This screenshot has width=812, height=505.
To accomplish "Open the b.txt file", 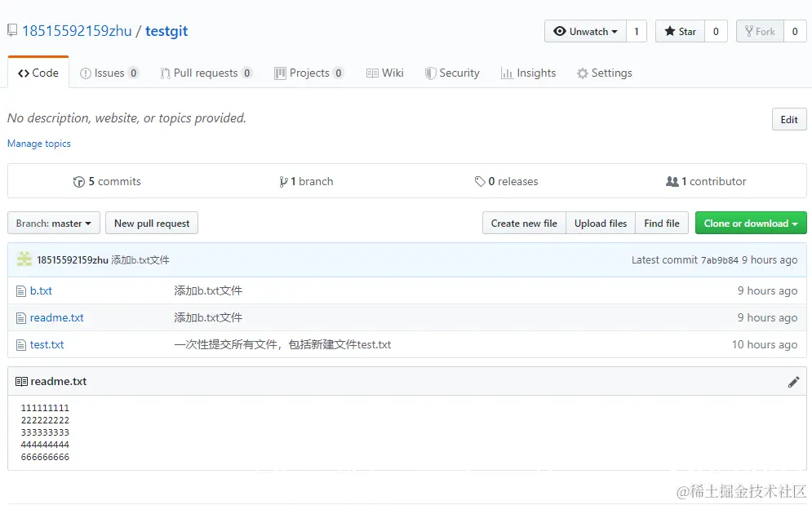I will coord(41,291).
